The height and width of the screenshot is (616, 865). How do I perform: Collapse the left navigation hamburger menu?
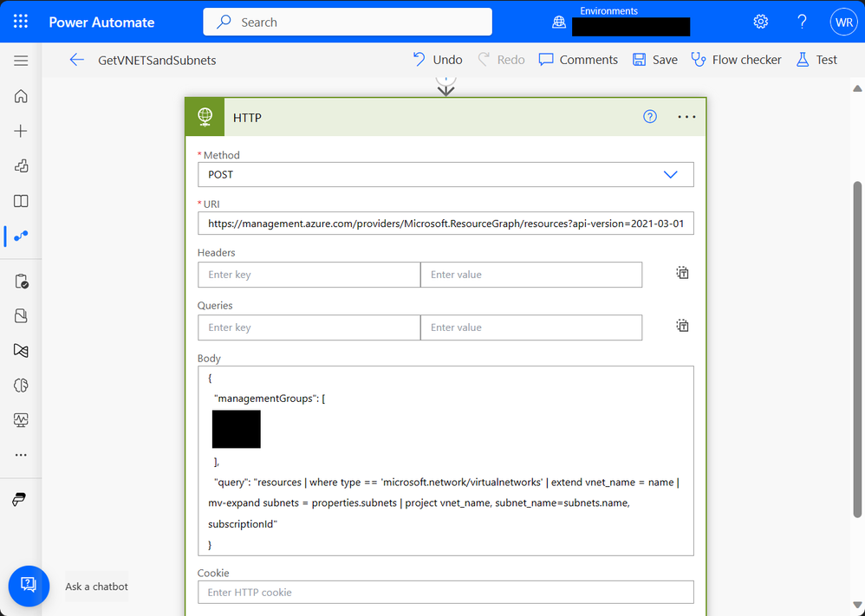21,61
